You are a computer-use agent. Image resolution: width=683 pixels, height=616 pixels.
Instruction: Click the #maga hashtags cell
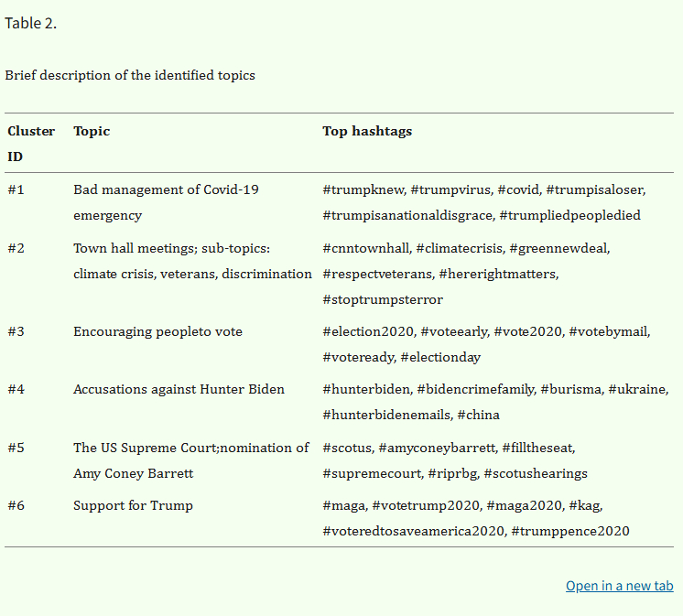475,518
